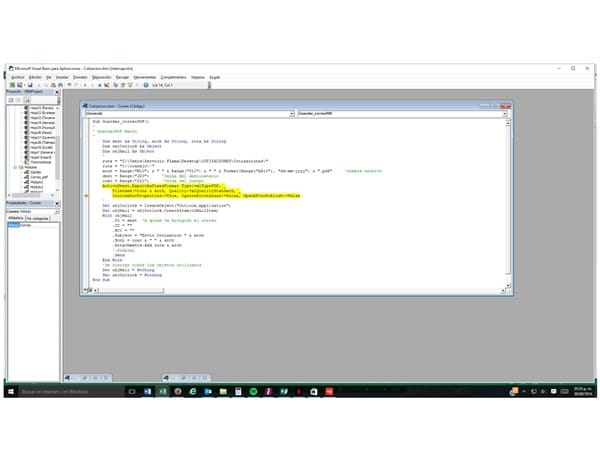600x464 pixels.
Task: Open the procedure dropdown in code window
Action: [x=504, y=114]
